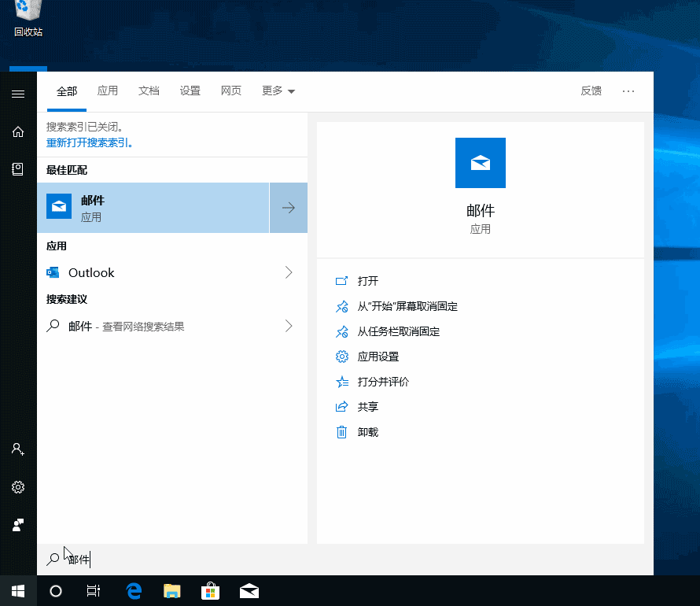Screen dimensions: 700x606
Task: Open app settings gear for Mail
Action: (342, 356)
